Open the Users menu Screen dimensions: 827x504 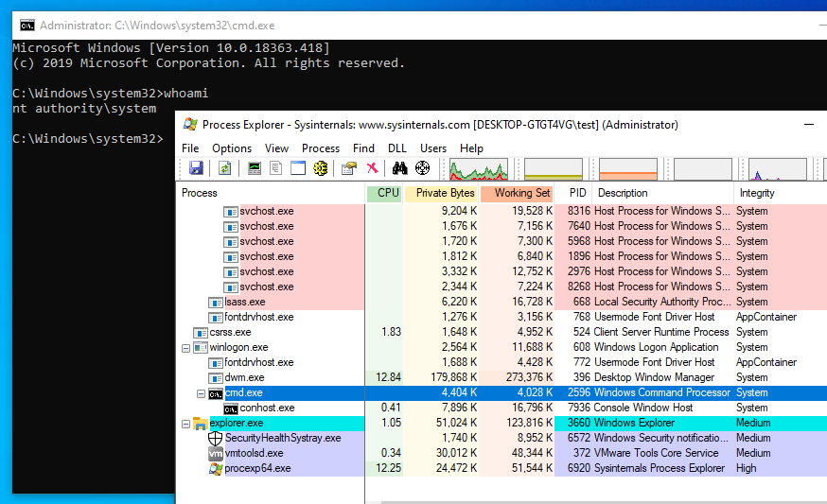(433, 148)
